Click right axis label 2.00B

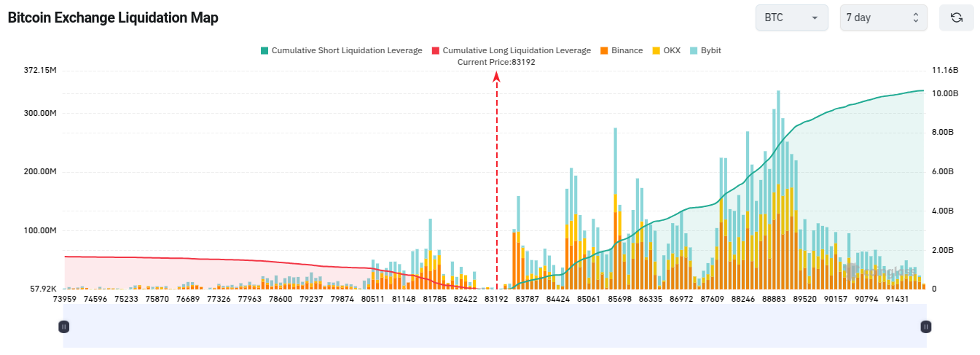(x=944, y=250)
